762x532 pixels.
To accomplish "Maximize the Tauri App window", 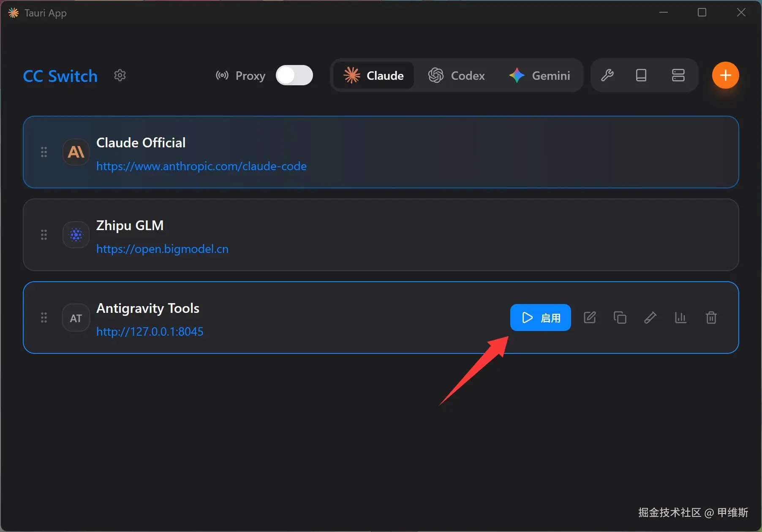I will [x=702, y=13].
